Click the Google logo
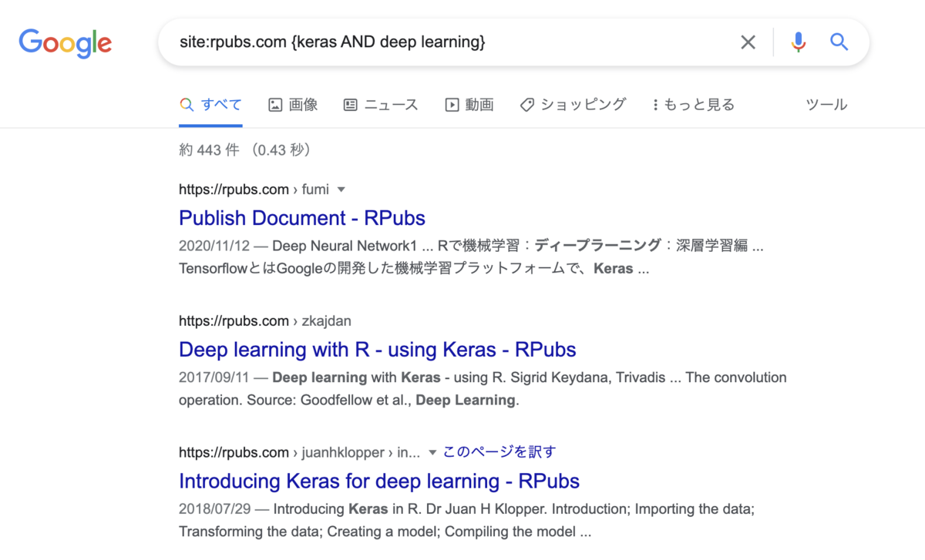This screenshot has height=560, width=925. click(66, 42)
